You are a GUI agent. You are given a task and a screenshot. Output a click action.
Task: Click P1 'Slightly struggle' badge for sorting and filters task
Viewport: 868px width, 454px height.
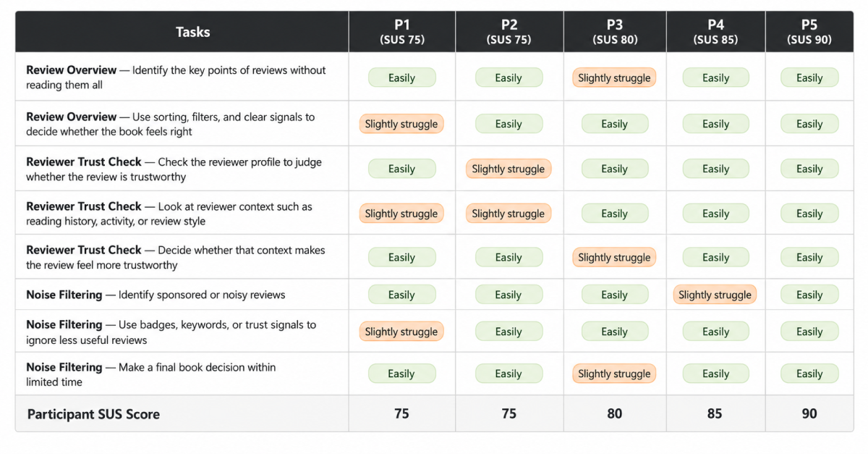pyautogui.click(x=401, y=124)
